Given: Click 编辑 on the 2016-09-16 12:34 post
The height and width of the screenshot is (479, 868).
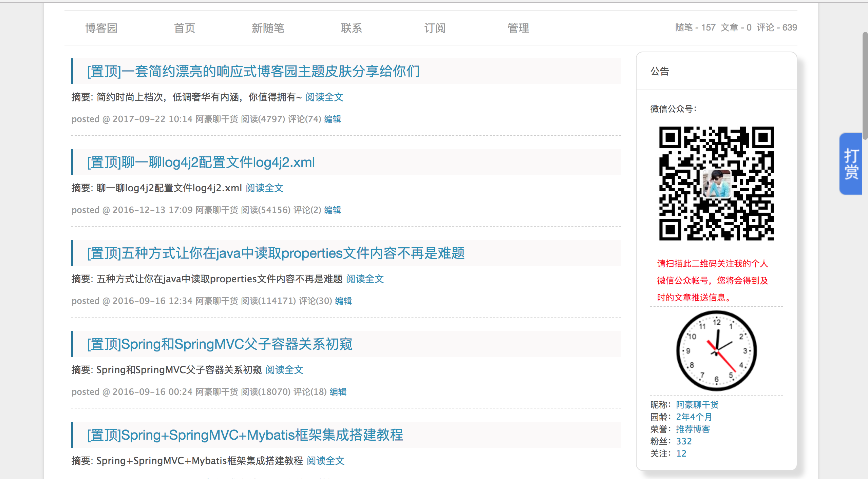Looking at the screenshot, I should click(343, 301).
